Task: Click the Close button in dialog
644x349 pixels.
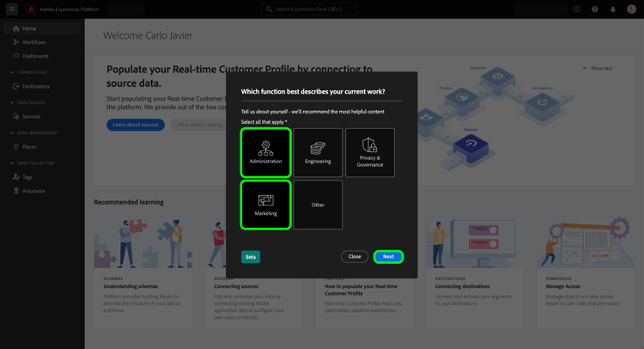Action: point(355,256)
